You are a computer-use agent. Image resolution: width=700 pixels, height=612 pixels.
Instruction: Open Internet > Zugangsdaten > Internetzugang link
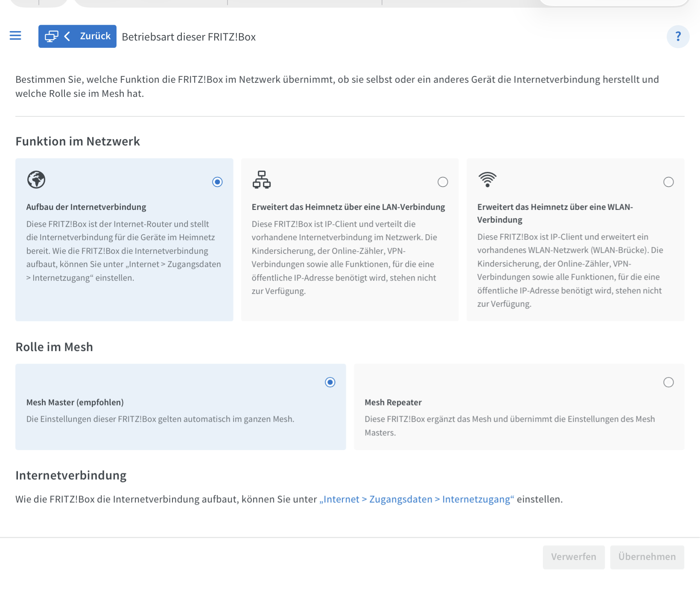click(417, 499)
